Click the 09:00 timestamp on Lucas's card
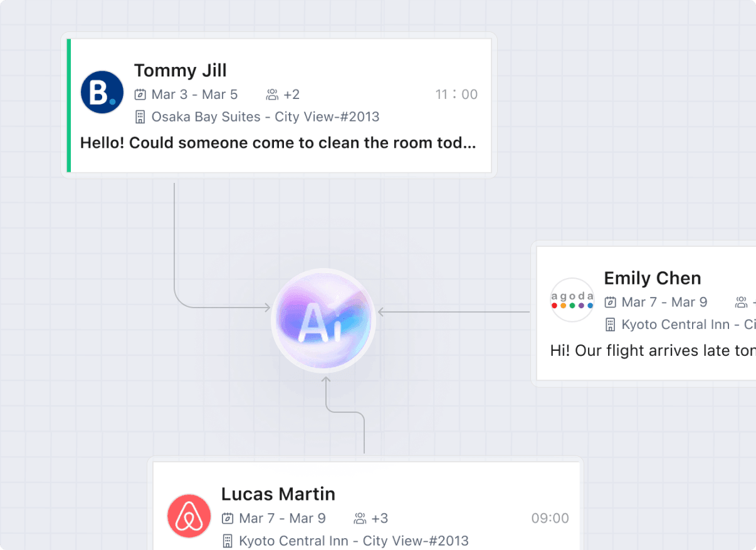756x550 pixels. (550, 518)
